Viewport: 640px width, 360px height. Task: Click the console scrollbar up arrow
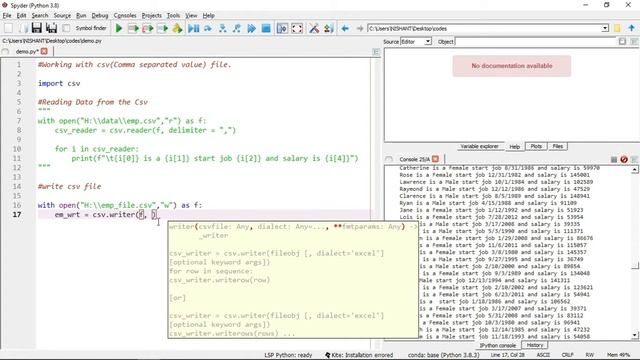pyautogui.click(x=634, y=170)
